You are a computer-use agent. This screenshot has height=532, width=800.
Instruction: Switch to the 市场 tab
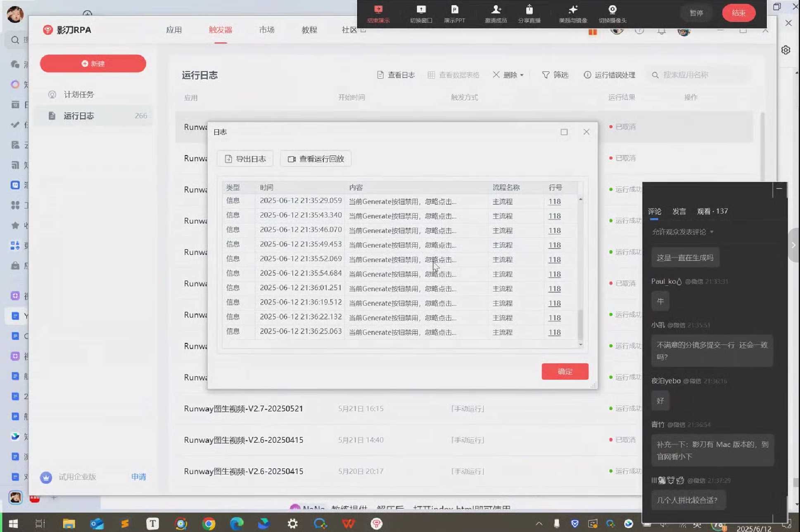point(266,29)
